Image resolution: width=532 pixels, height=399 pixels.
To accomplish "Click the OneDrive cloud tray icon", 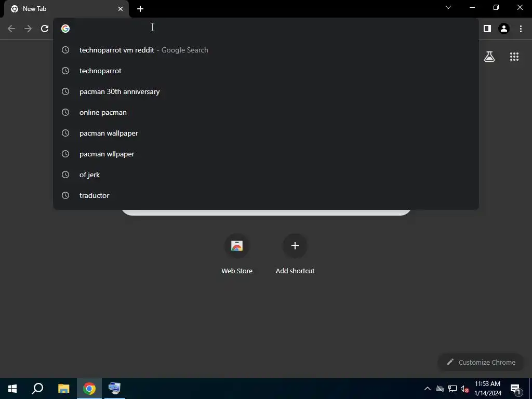I will 440,389.
